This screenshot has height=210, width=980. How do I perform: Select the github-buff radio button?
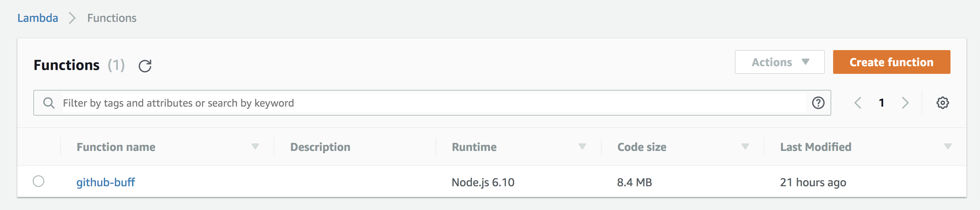38,181
